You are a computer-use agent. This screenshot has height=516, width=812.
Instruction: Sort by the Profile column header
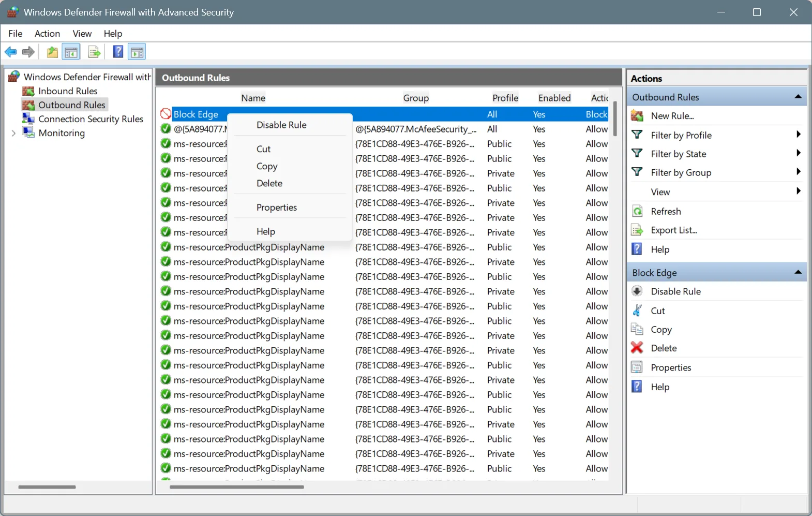[x=505, y=98]
